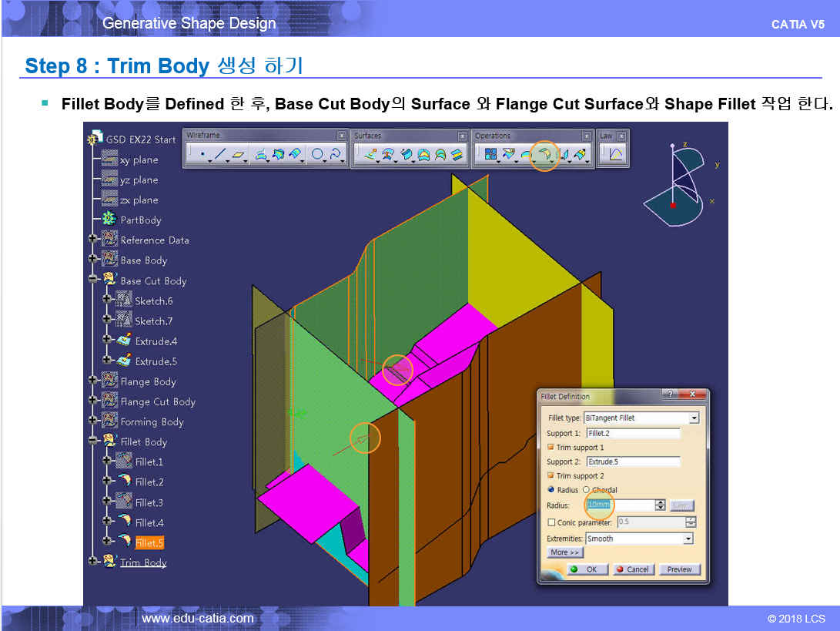Screen dimensions: 840x631
Task: Enable the Conic parameter checkbox
Action: click(x=551, y=522)
